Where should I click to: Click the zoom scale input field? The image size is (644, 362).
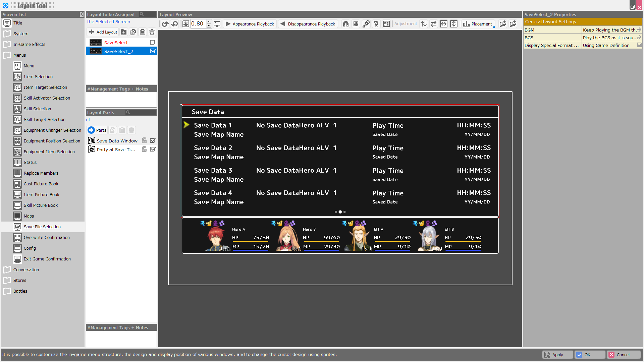pos(198,24)
